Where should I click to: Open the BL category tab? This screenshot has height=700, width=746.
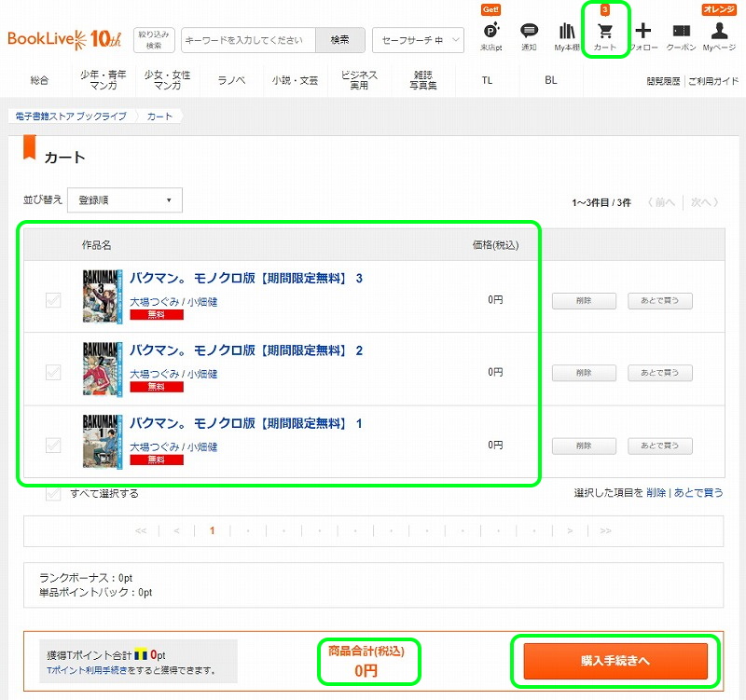(x=551, y=80)
